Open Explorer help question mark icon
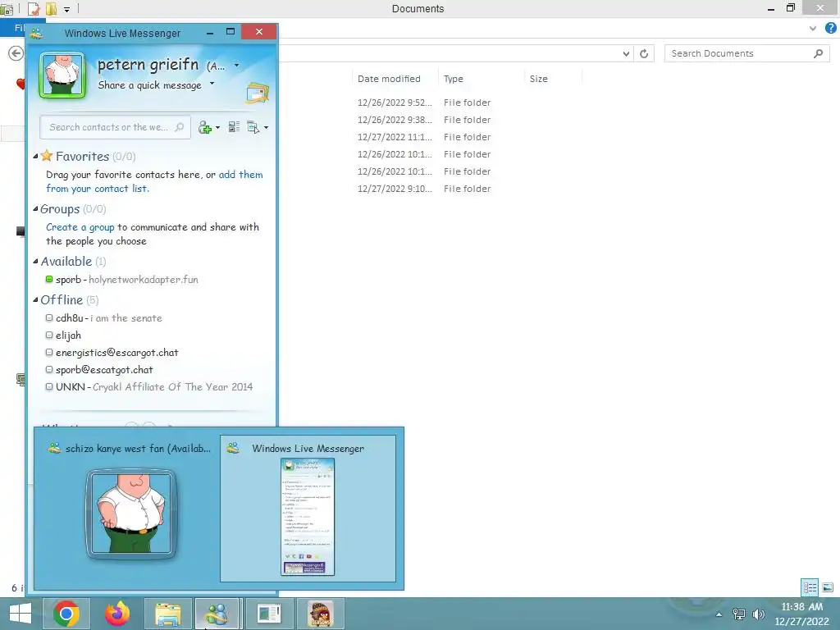 830,28
